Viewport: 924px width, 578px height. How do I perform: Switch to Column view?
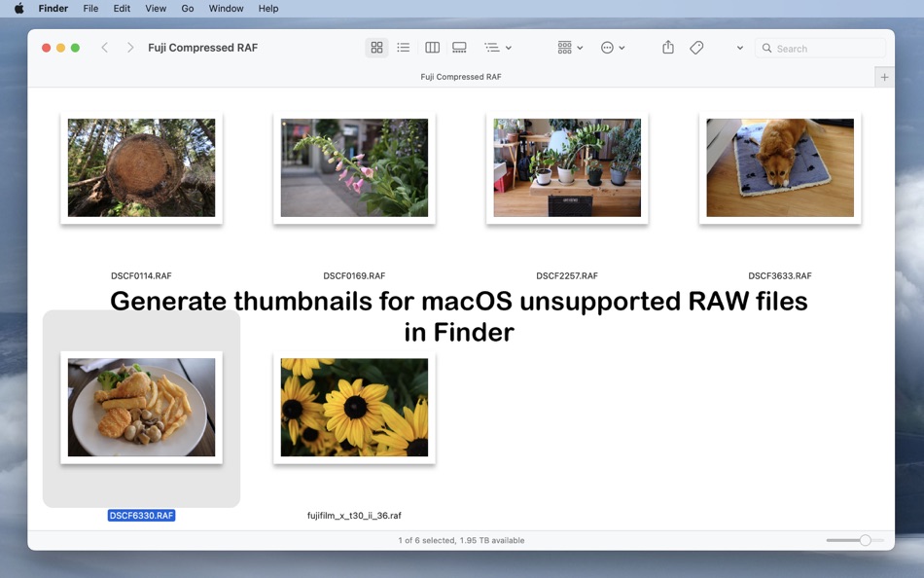[431, 47]
